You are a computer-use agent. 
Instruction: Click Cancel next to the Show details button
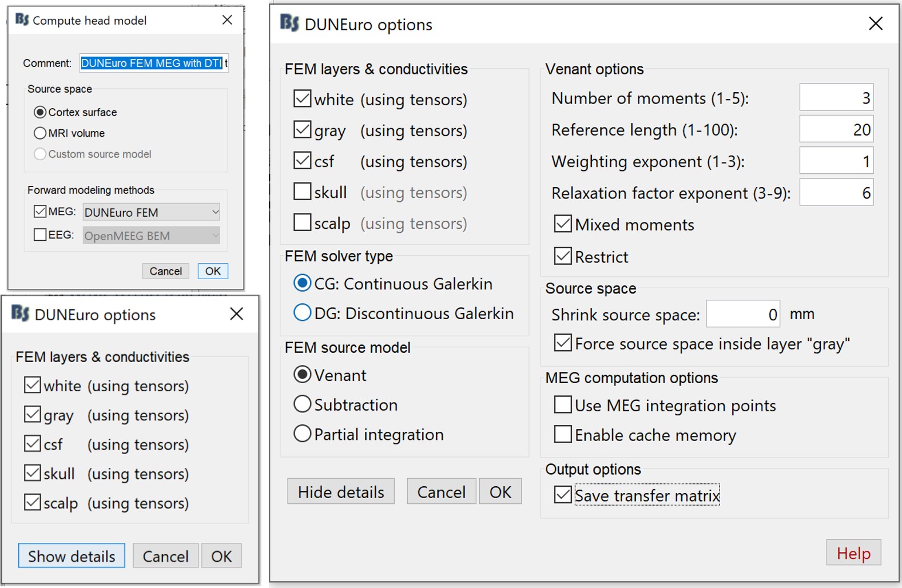pos(166,556)
